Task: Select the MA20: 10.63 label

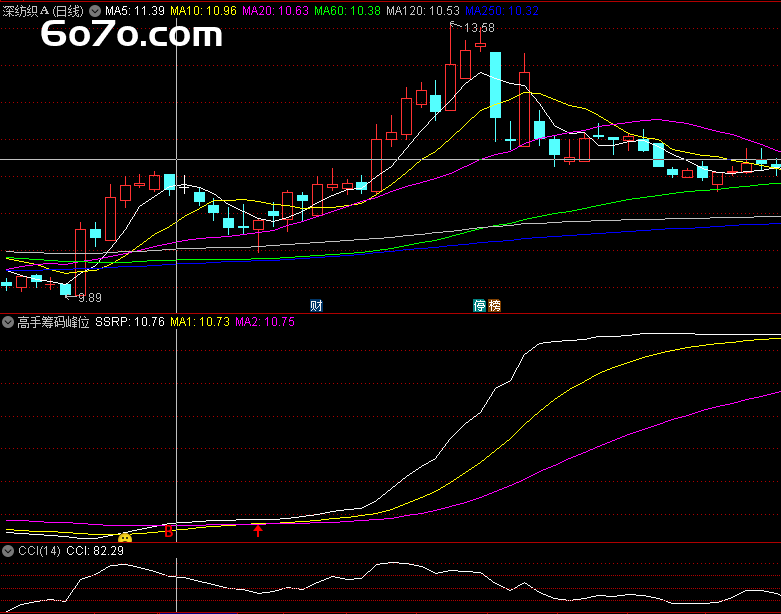Action: [275, 10]
